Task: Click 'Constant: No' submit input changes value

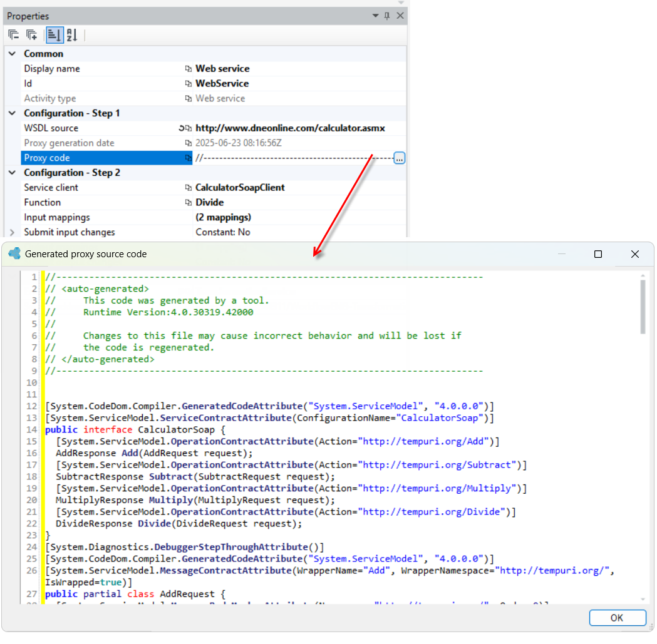Action: point(223,232)
